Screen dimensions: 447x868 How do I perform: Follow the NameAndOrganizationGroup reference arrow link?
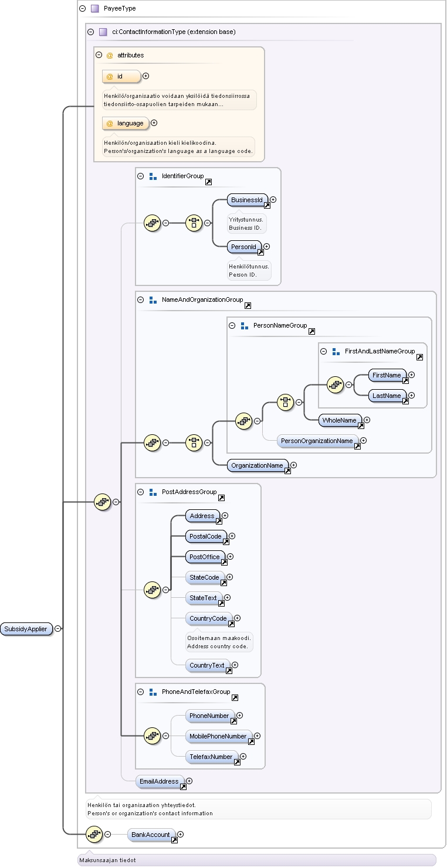pos(248,306)
